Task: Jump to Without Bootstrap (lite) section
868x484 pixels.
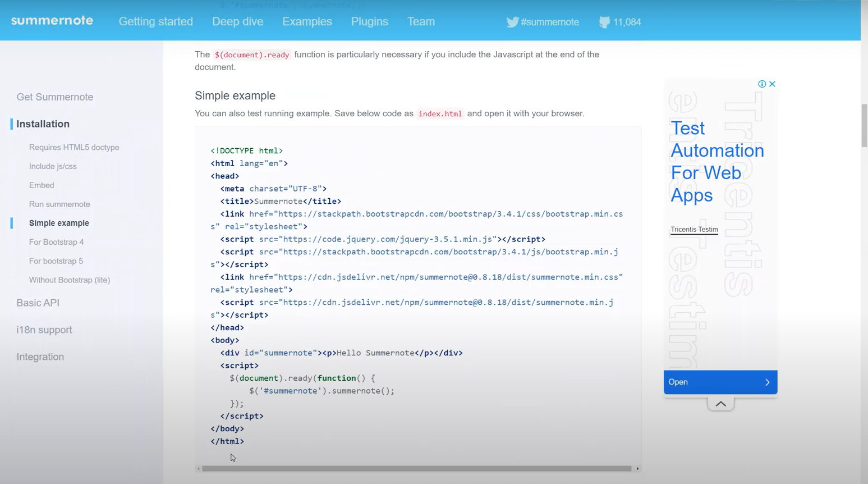Action: pos(70,280)
